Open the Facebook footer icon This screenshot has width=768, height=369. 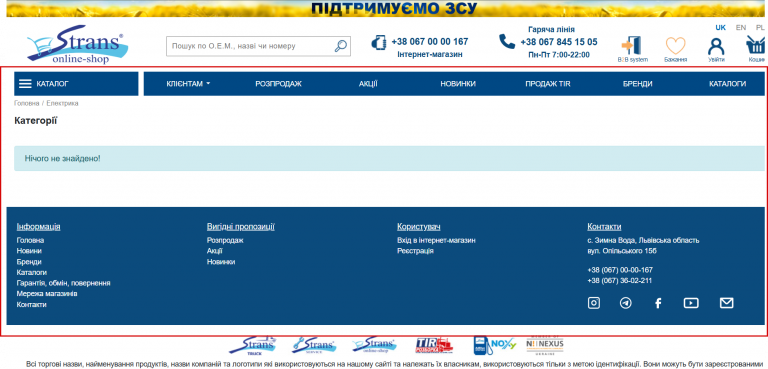[x=658, y=303]
